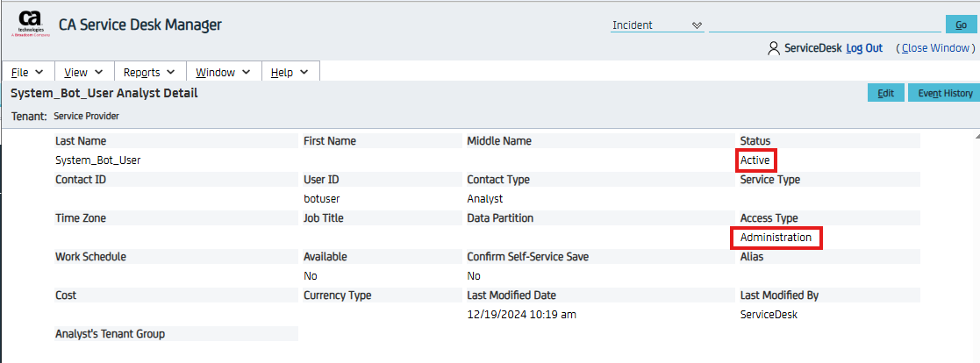Expand the Help menu
Image resolution: width=980 pixels, height=363 pixels.
290,73
